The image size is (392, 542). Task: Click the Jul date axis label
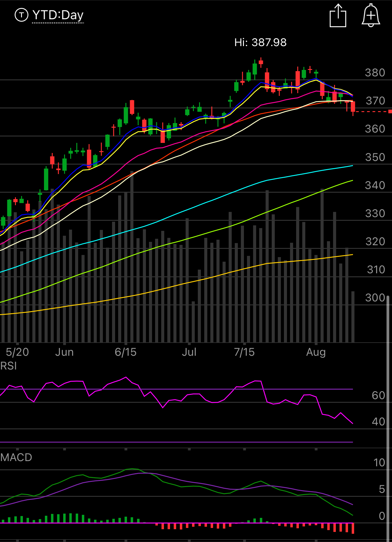click(189, 352)
